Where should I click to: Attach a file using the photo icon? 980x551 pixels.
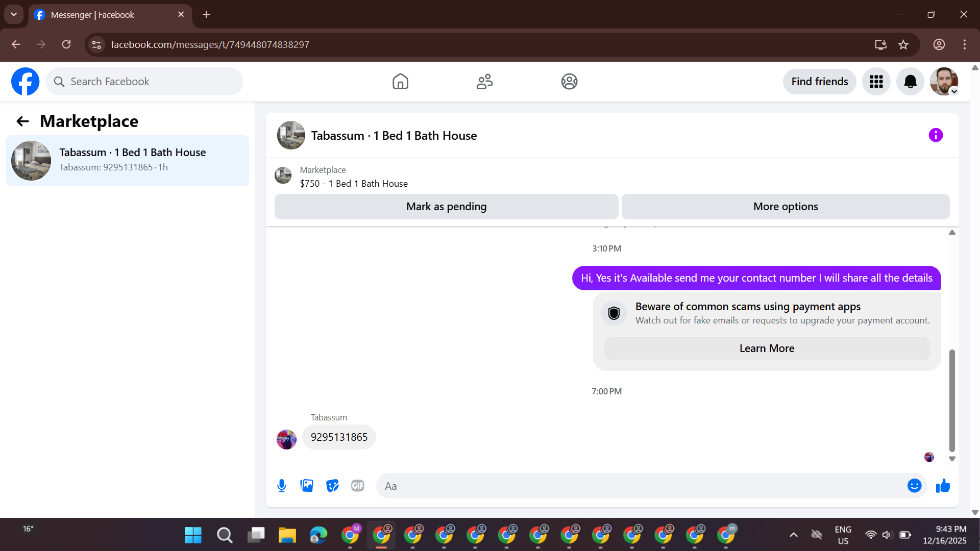click(307, 486)
